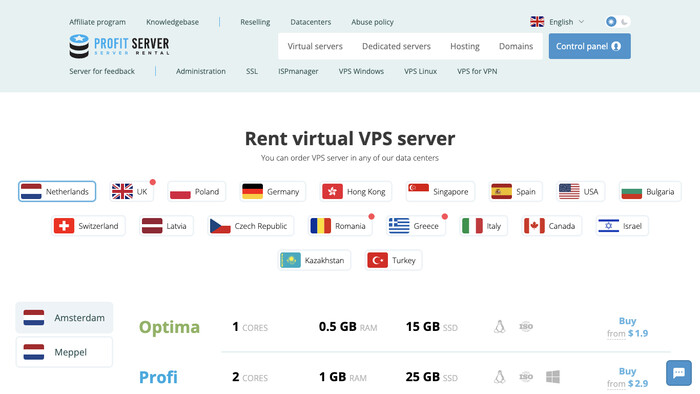This screenshot has height=394, width=700.
Task: Open the VPS Windows link
Action: [x=361, y=71]
